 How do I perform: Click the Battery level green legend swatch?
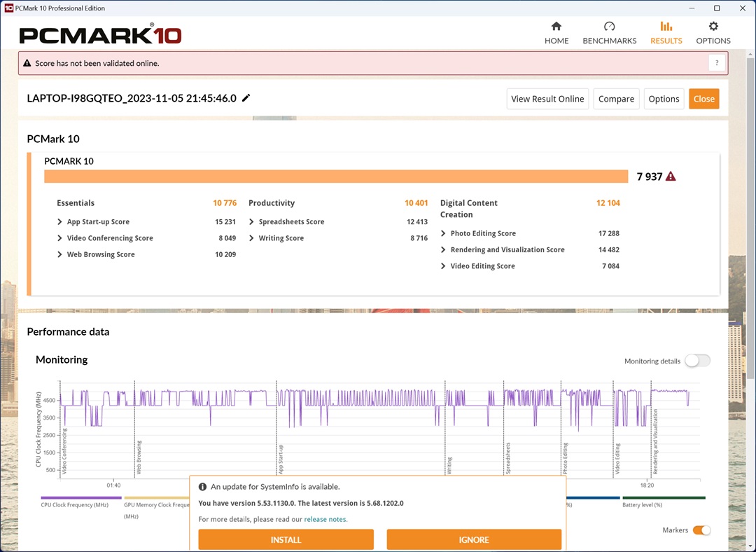664,497
